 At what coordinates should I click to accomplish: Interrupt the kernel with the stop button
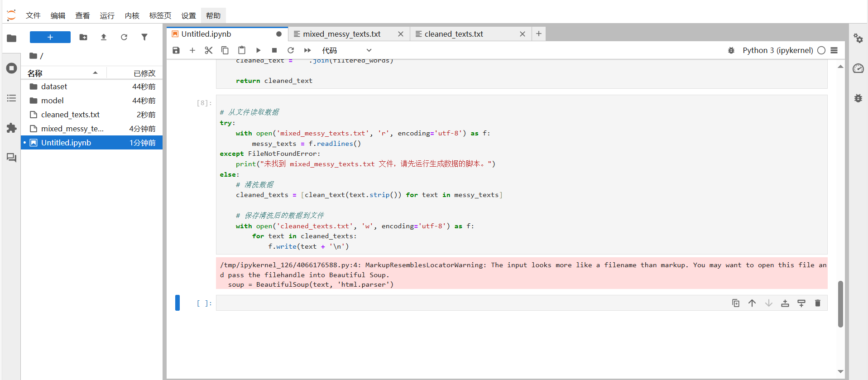pos(274,50)
